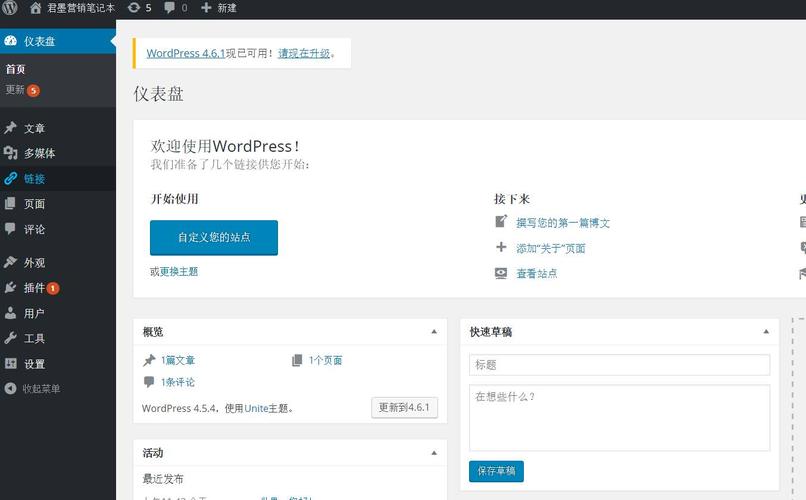Screen dimensions: 806x500
Task: Collapse the 概览 panel using its arrow
Action: 434,332
